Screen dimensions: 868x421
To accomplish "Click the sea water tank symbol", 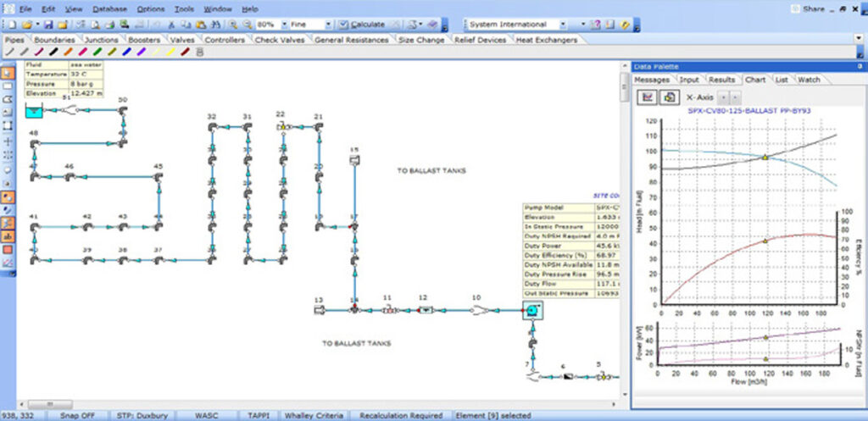I will [34, 111].
